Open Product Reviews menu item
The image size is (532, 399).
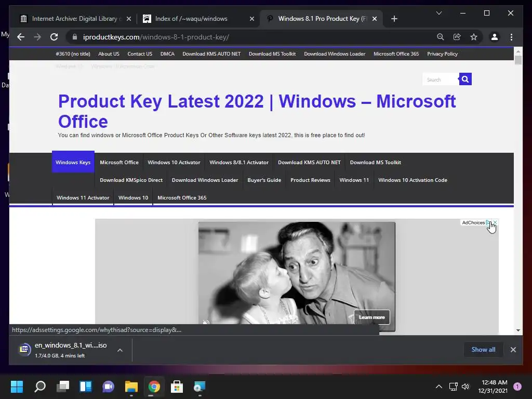[x=310, y=180]
